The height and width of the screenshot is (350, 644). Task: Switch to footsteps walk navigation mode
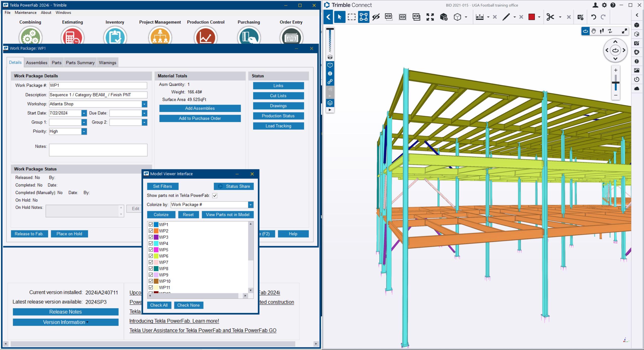pos(602,31)
